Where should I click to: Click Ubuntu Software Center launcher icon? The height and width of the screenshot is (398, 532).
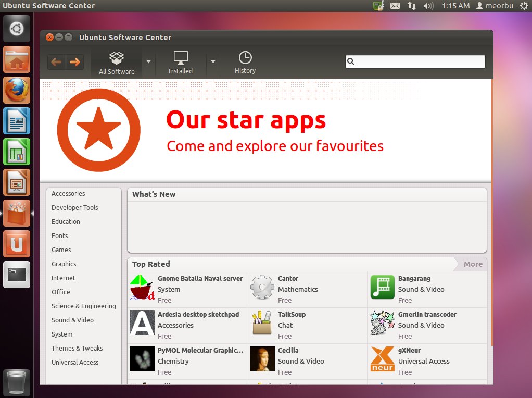[17, 213]
